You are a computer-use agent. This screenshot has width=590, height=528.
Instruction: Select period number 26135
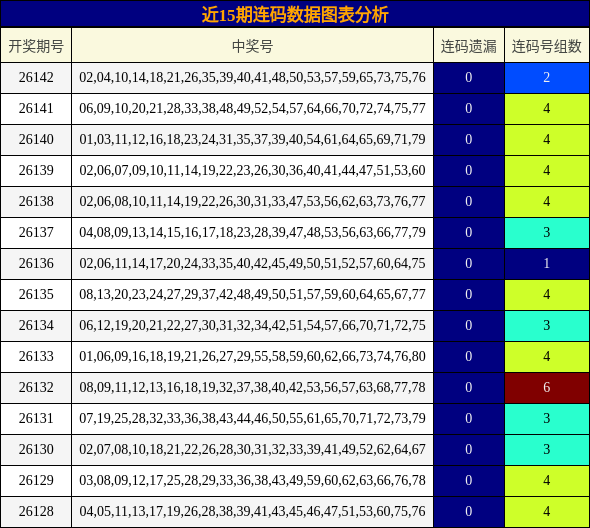(36, 294)
